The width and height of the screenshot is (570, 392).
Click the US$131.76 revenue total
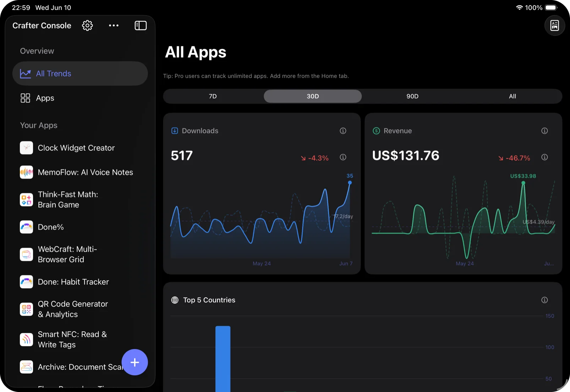406,156
